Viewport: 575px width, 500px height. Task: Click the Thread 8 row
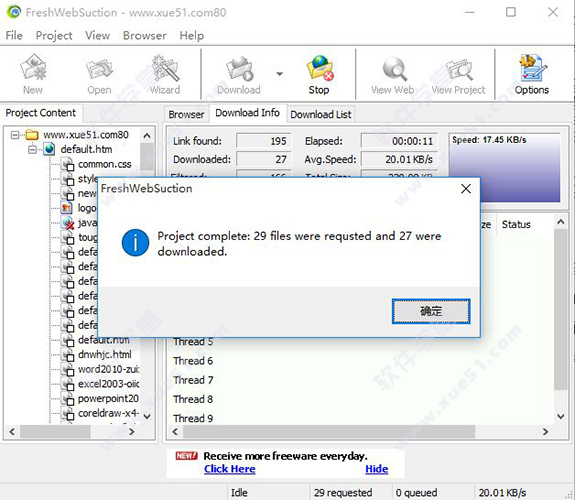pyautogui.click(x=193, y=399)
